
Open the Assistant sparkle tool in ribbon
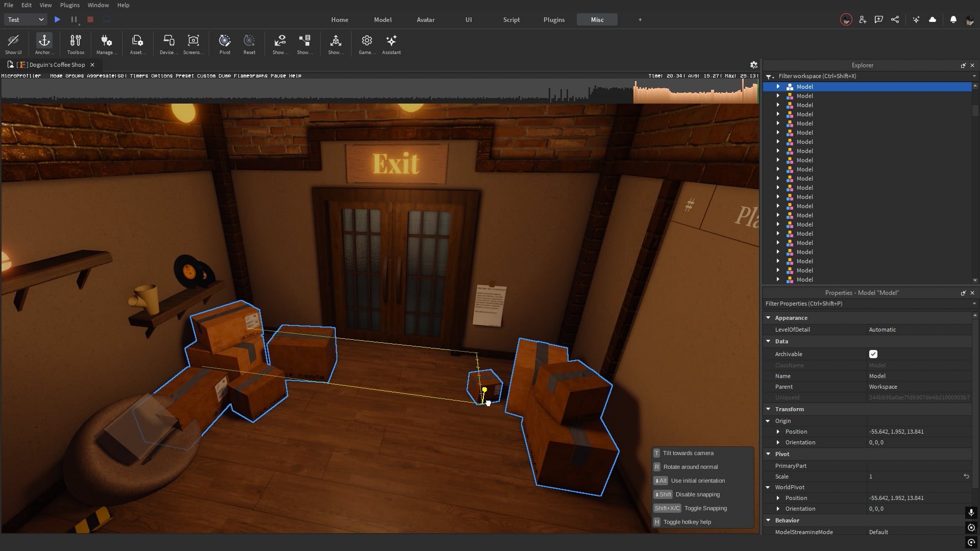[391, 44]
